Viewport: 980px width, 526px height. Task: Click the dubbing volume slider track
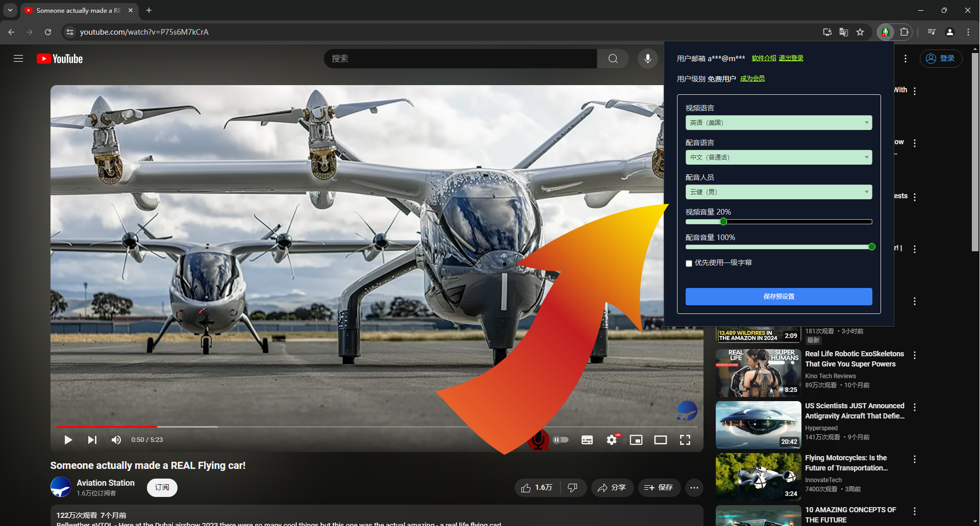click(x=778, y=247)
